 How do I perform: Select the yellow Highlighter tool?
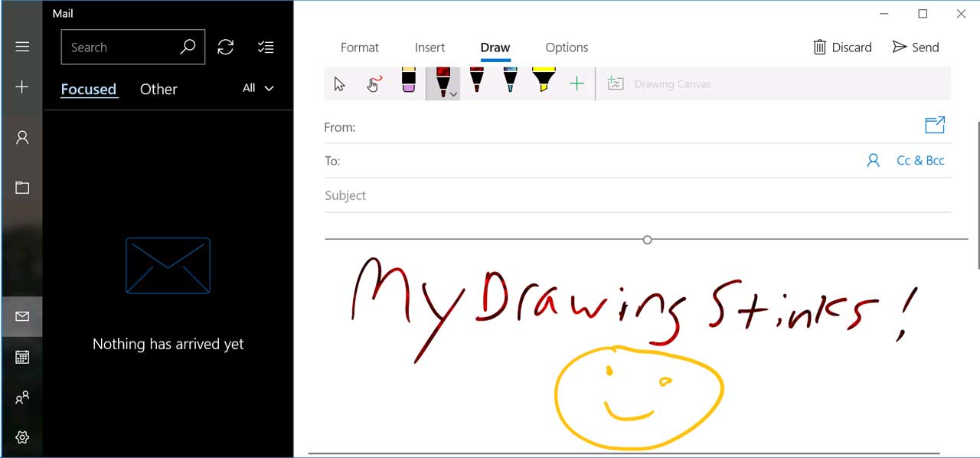544,80
